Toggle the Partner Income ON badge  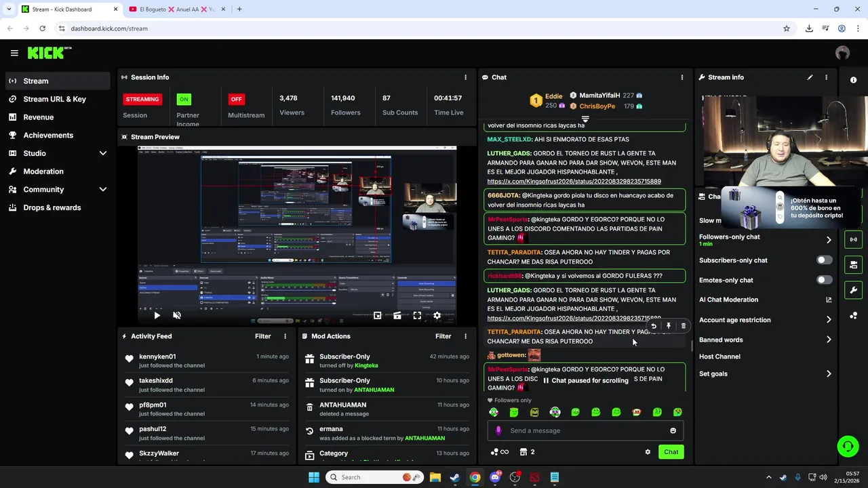(183, 99)
